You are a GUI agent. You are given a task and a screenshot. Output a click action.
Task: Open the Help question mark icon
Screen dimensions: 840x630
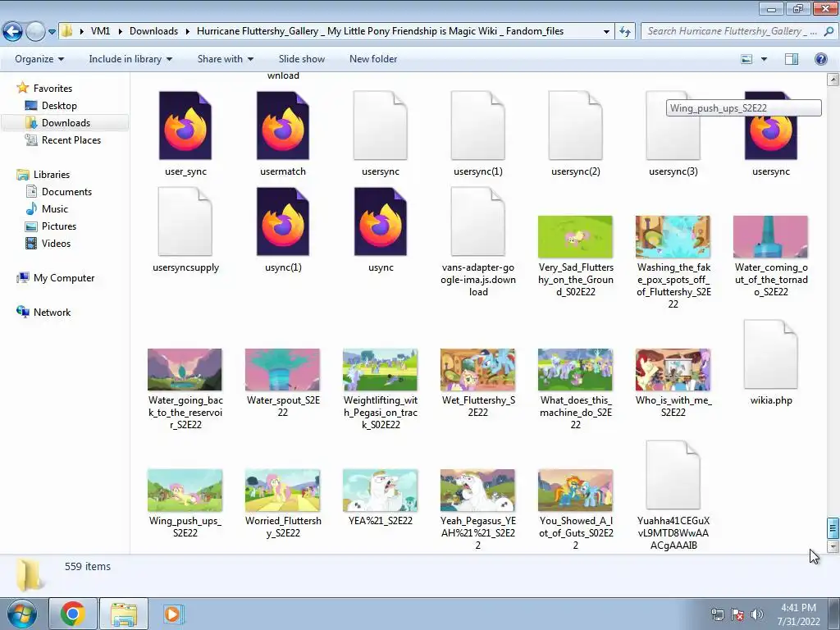(x=820, y=59)
